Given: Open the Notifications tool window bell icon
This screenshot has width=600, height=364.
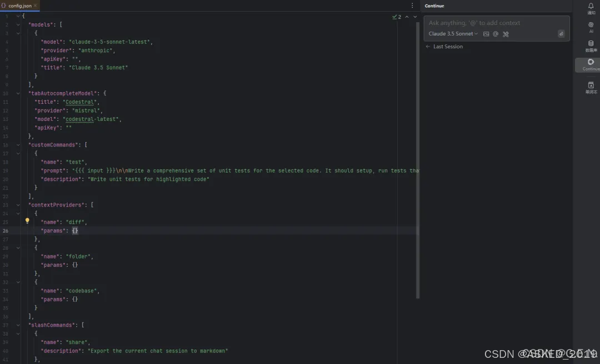Looking at the screenshot, I should pos(591,6).
